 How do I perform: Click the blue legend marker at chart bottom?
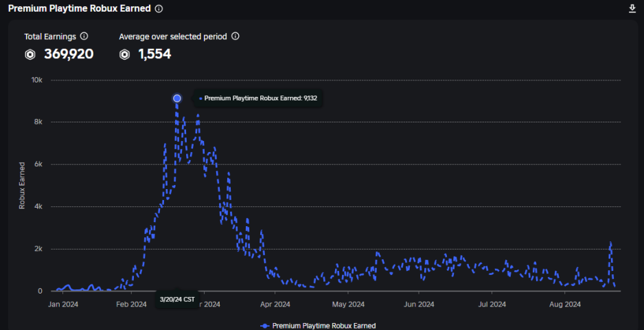pos(265,325)
